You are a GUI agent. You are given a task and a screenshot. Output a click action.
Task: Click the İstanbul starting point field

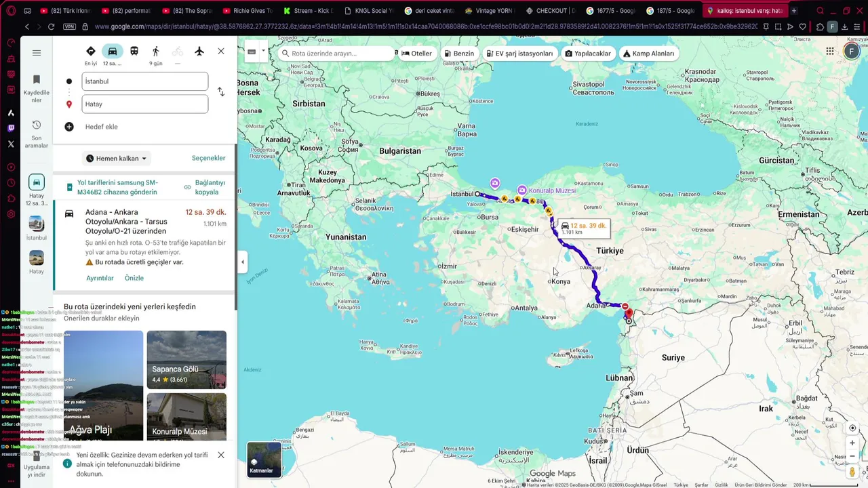(x=144, y=81)
